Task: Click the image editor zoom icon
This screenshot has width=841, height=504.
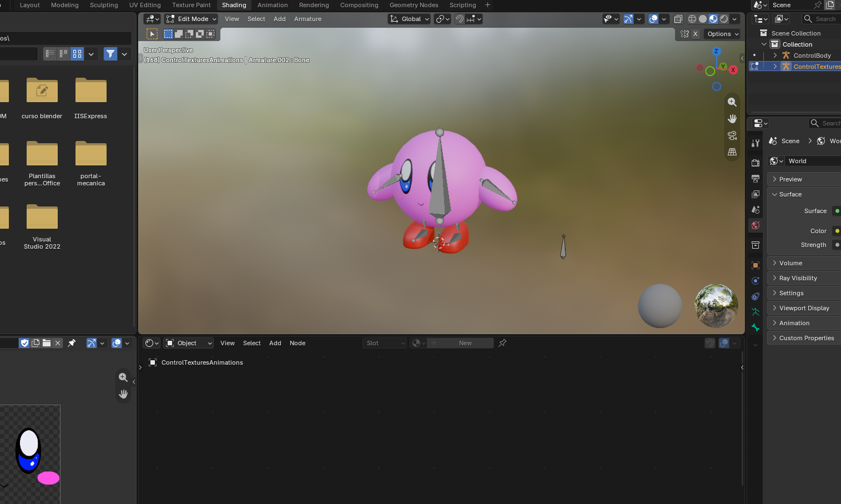Action: pyautogui.click(x=123, y=377)
